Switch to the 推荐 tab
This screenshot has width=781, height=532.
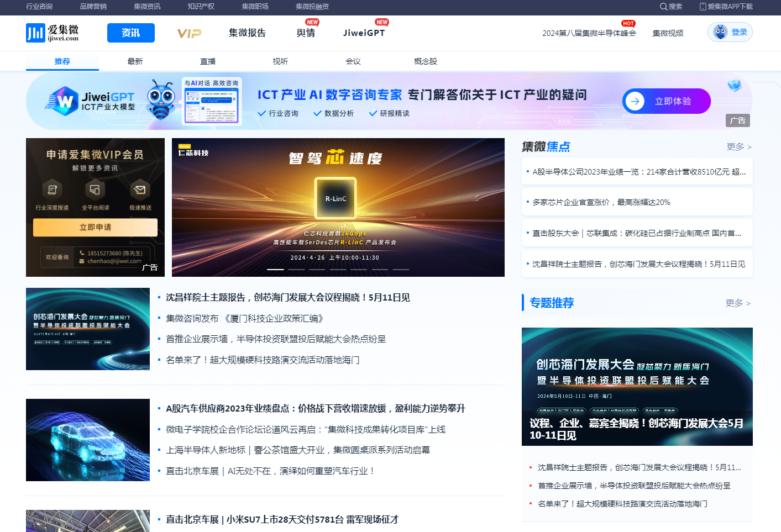62,61
